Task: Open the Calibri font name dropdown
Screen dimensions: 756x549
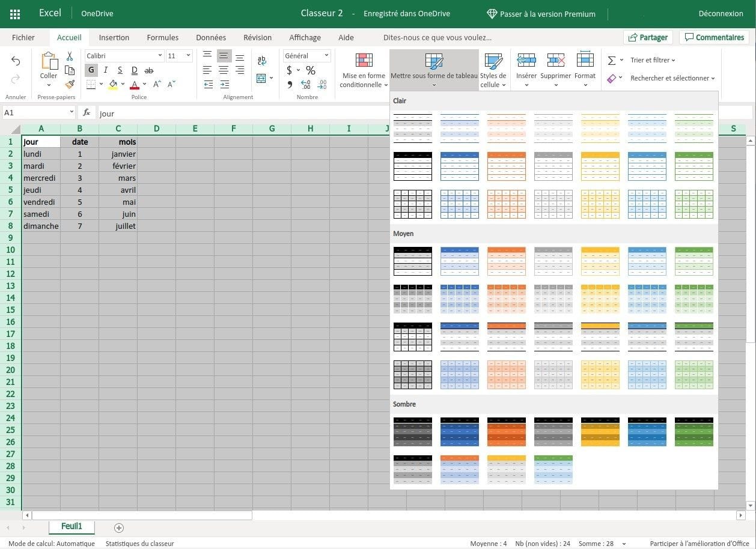Action: 124,56
